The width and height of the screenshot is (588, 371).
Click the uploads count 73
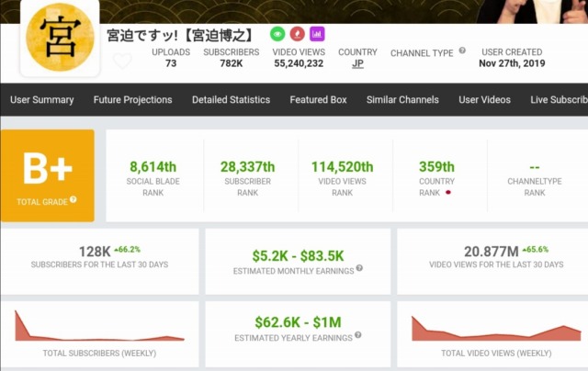[171, 63]
